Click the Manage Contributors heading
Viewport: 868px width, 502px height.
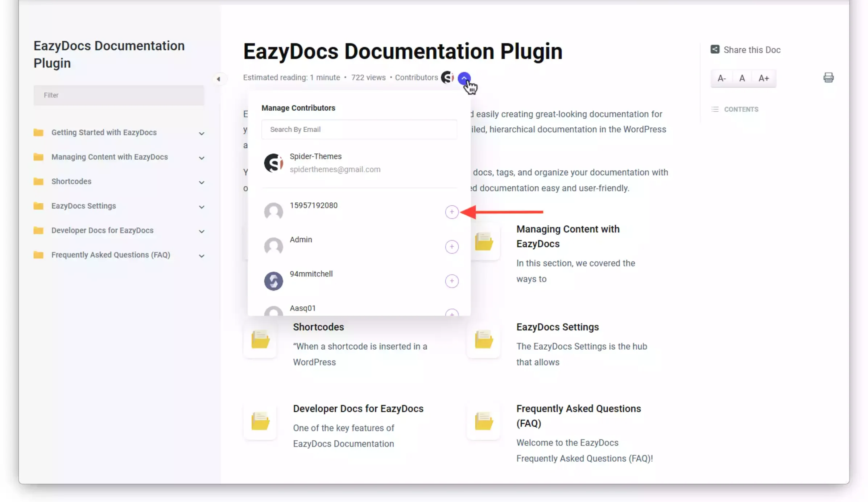tap(298, 108)
